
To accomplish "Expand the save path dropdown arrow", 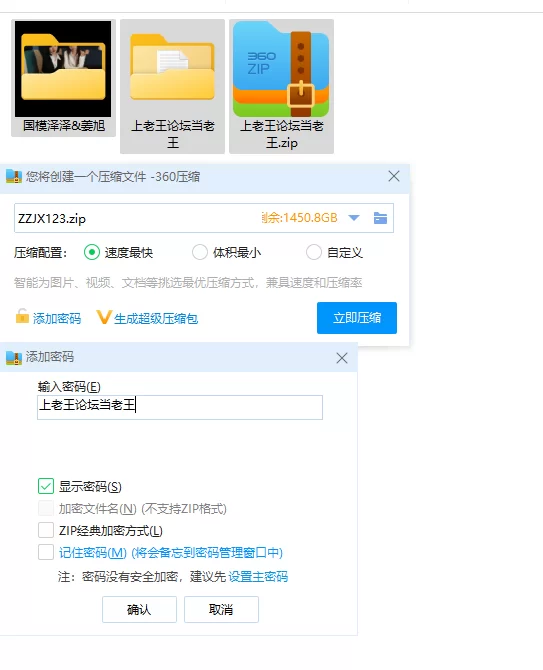I will point(354,218).
